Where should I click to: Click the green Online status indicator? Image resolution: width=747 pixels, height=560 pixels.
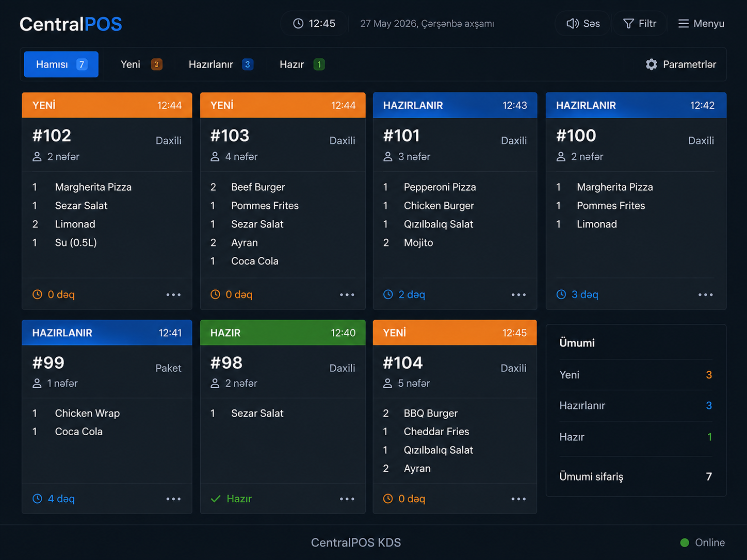[x=685, y=542]
